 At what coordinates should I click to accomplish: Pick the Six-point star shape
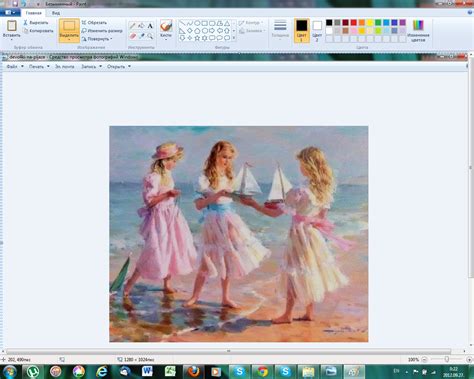coord(204,38)
